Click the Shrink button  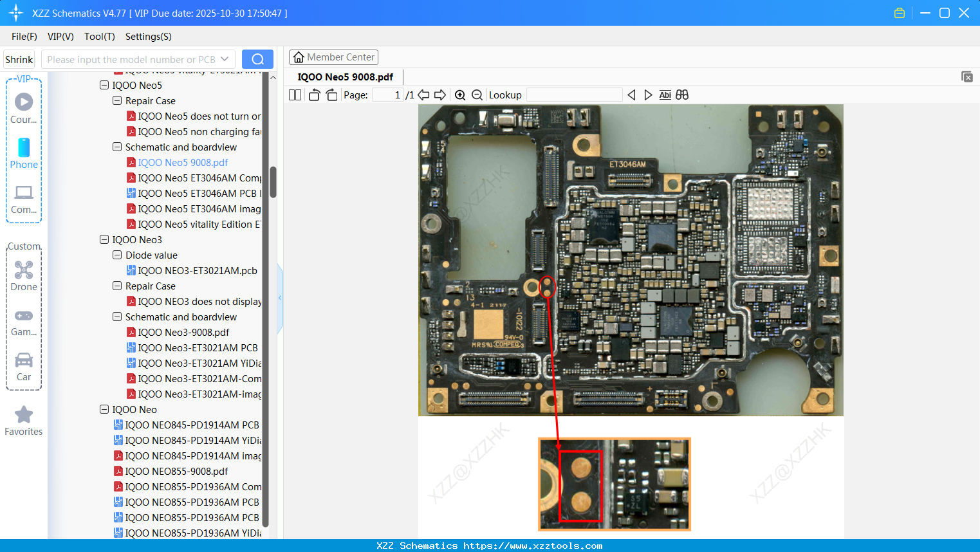pyautogui.click(x=19, y=59)
